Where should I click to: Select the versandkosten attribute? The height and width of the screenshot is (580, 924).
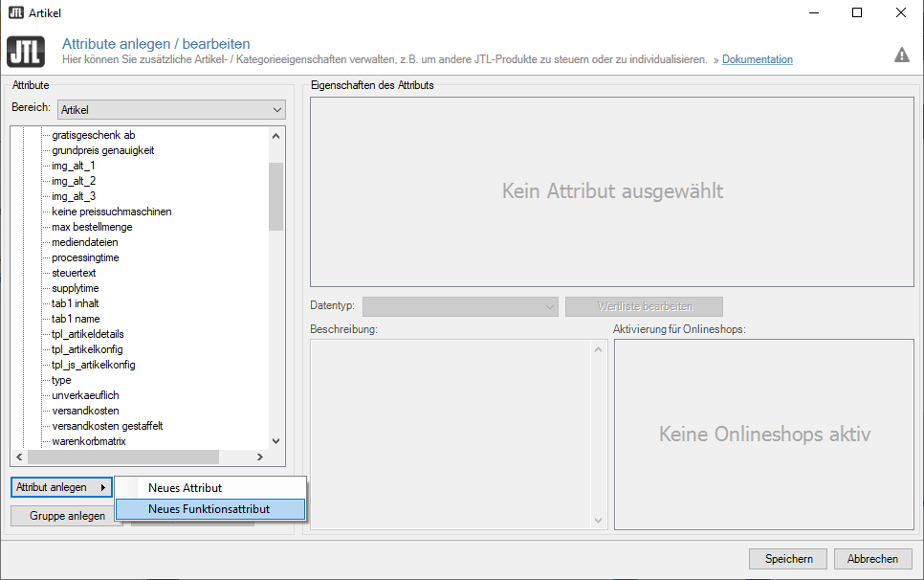click(85, 411)
